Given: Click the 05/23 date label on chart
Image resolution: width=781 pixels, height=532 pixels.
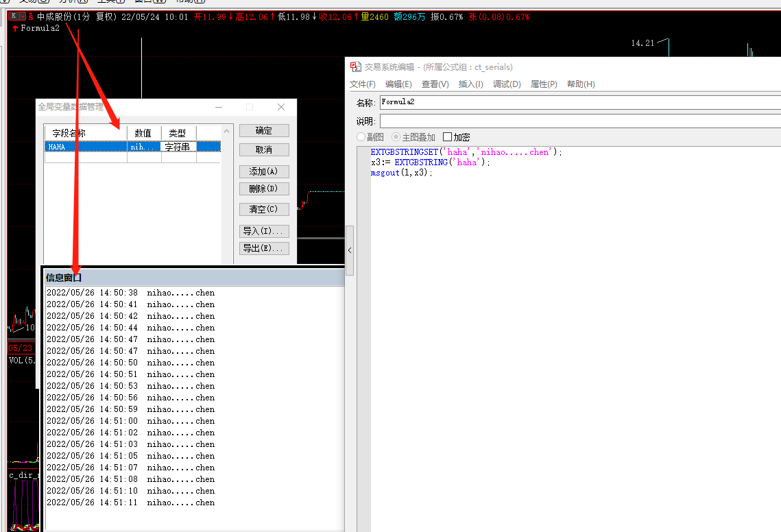Looking at the screenshot, I should coord(21,348).
